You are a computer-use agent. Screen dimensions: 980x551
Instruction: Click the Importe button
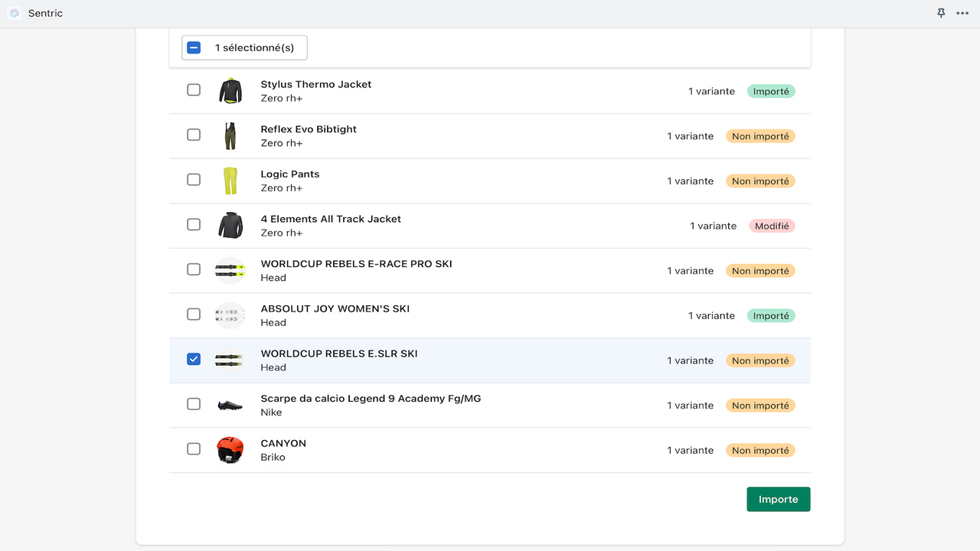tap(779, 499)
